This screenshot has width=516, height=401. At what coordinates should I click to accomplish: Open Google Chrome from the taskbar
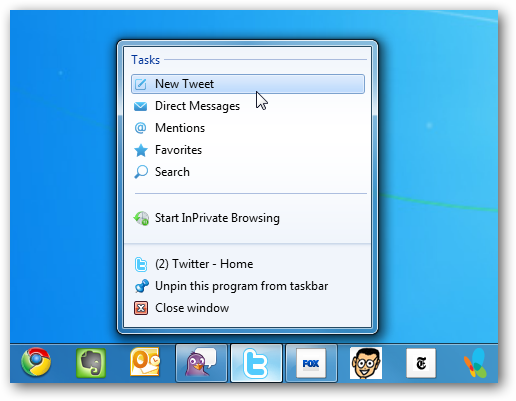click(36, 362)
